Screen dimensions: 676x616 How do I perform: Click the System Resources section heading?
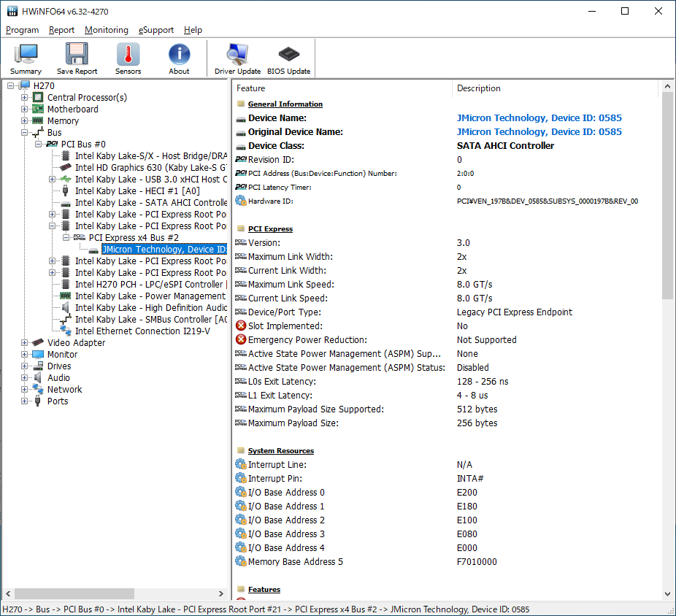280,450
